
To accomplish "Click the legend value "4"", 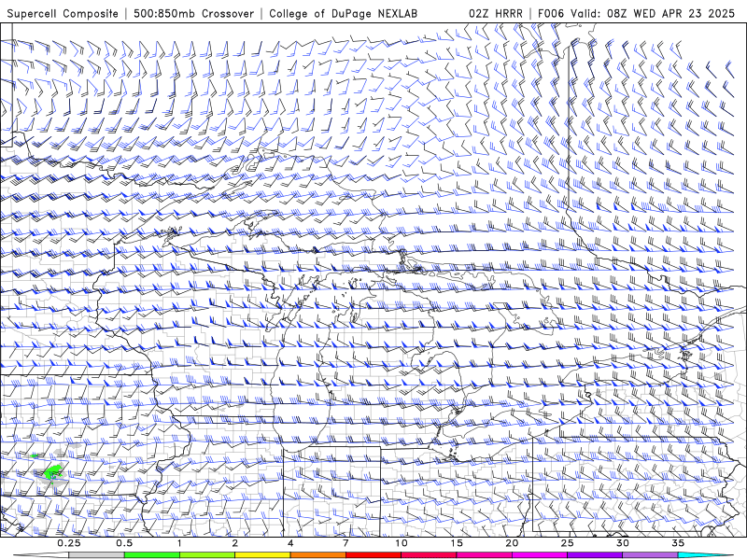I will (290, 543).
